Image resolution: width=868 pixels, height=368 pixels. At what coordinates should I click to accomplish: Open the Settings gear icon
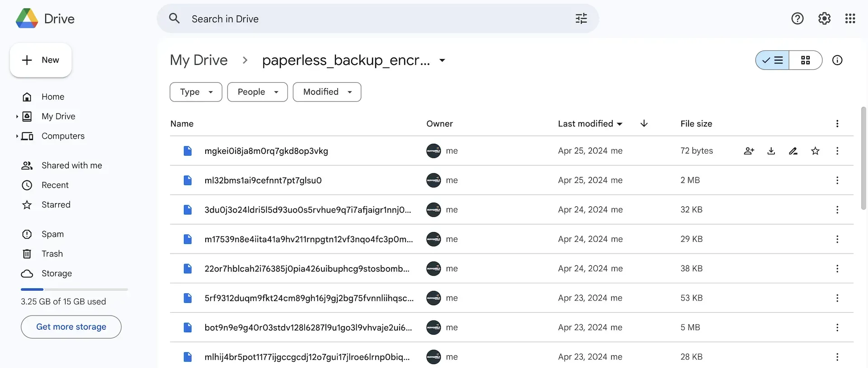824,19
